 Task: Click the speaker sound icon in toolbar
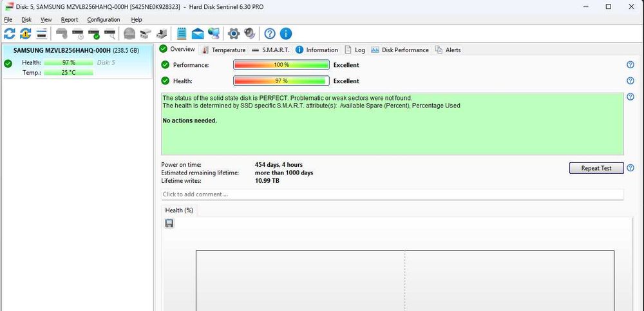click(x=249, y=33)
